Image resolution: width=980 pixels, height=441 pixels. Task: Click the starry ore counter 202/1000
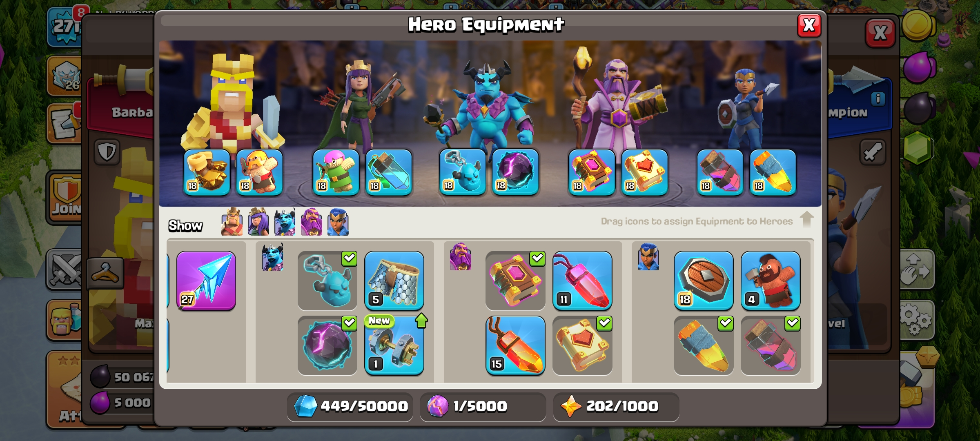click(x=616, y=406)
